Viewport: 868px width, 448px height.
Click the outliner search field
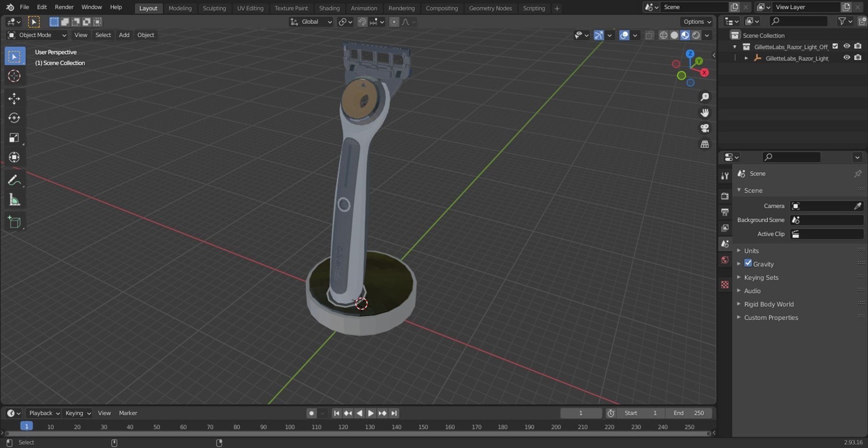798,21
